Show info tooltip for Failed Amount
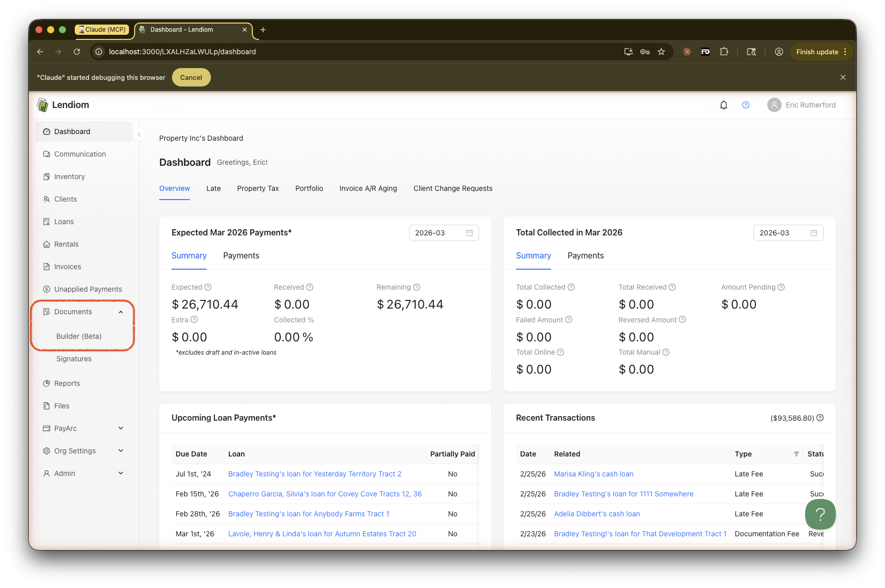Viewport: 885px width, 588px height. 569,320
